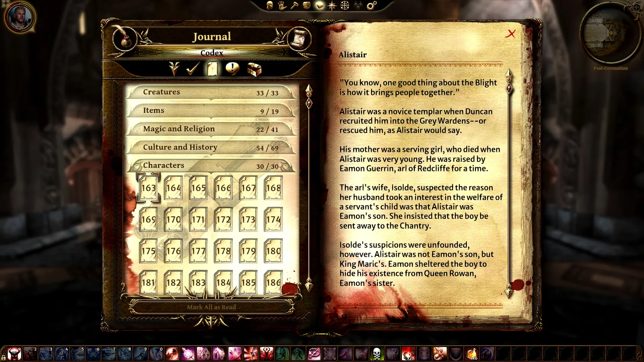Click the Mark All as Read button
Viewport: 644px width, 362px height.
pyautogui.click(x=211, y=307)
